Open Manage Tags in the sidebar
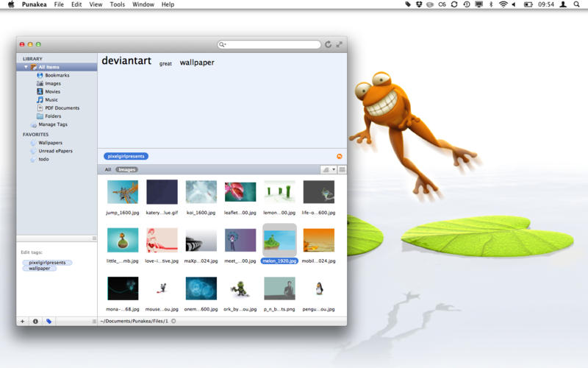The height and width of the screenshot is (368, 588). [x=53, y=124]
